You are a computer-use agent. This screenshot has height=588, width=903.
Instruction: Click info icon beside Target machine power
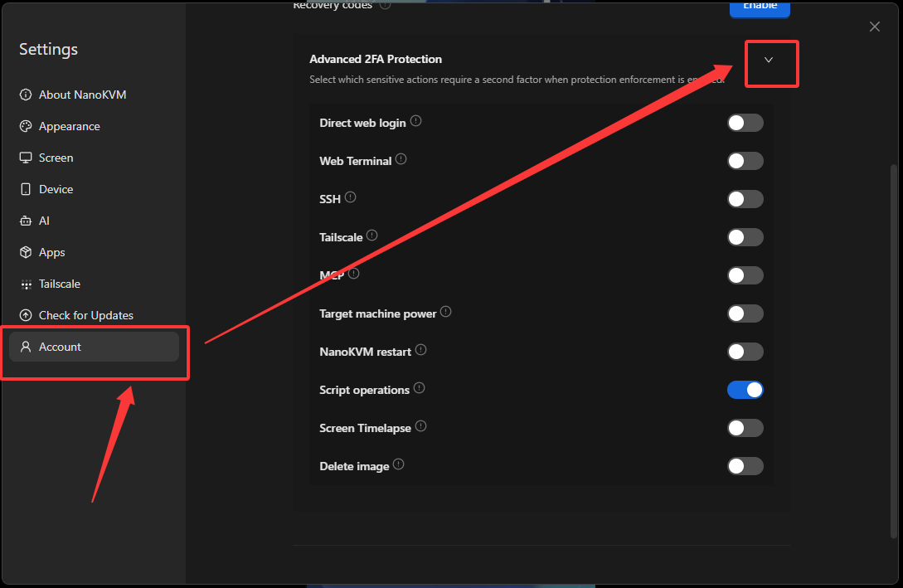coord(446,312)
